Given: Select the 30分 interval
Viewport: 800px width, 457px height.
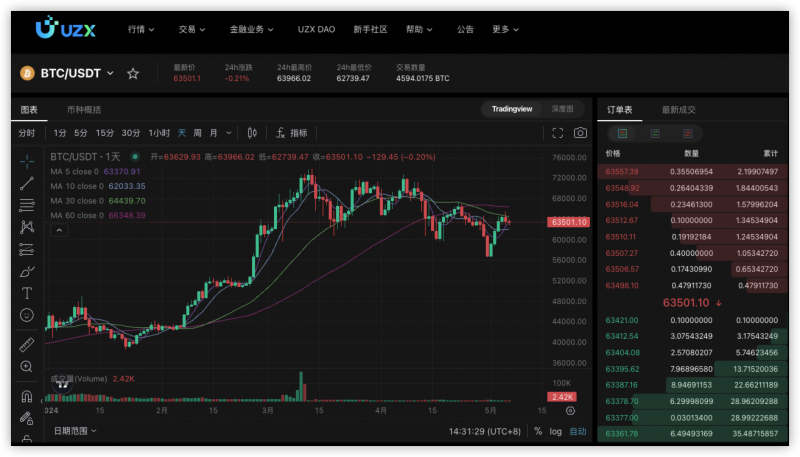Looking at the screenshot, I should 131,133.
